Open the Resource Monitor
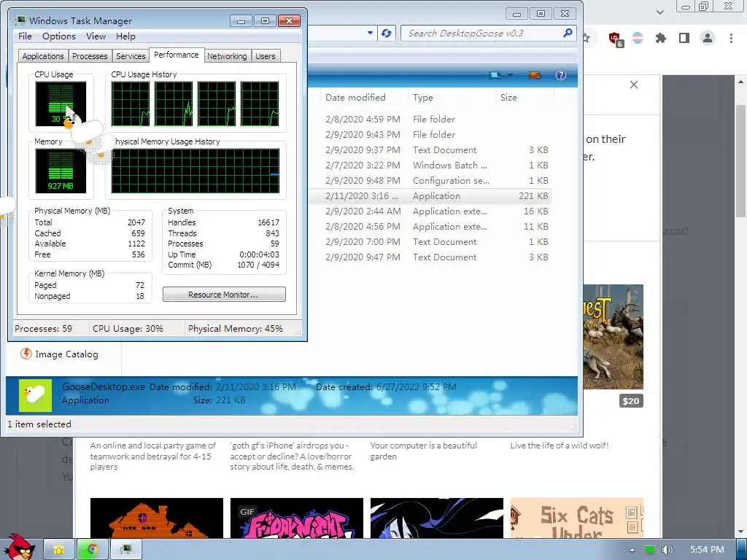Image resolution: width=747 pixels, height=560 pixels. tap(224, 295)
